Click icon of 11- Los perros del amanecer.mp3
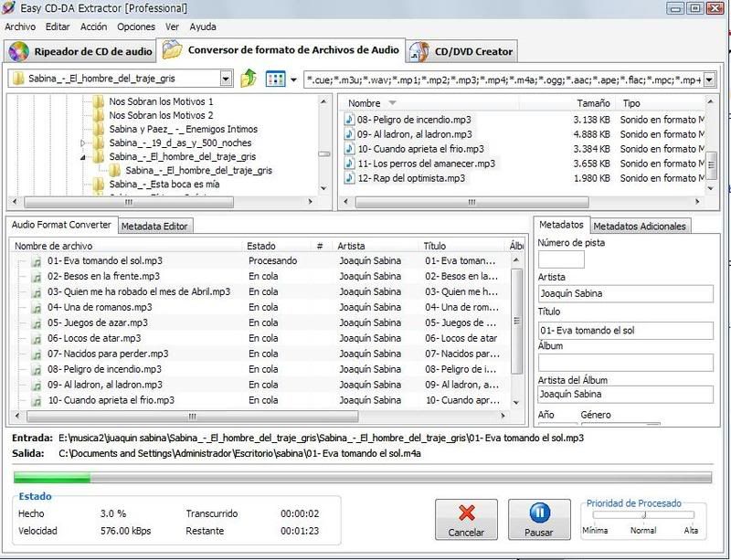The height and width of the screenshot is (560, 731). point(349,164)
